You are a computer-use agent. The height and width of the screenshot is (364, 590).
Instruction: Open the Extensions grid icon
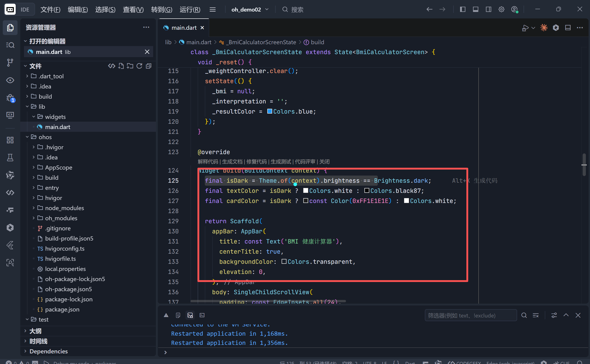pos(10,140)
